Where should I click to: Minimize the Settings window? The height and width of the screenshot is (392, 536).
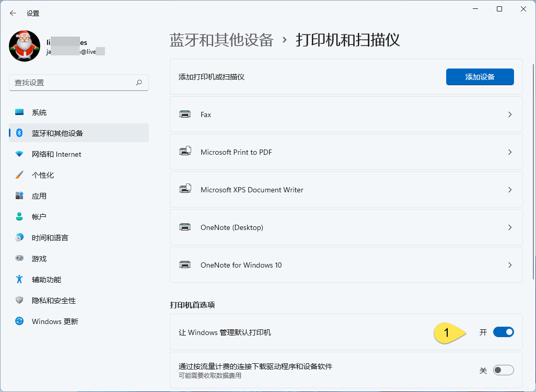tap(475, 9)
